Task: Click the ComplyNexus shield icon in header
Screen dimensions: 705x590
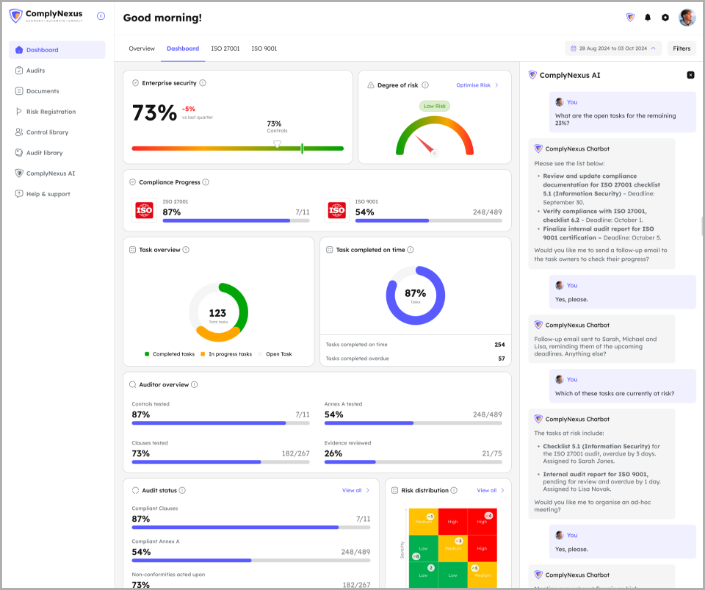Action: (x=630, y=17)
